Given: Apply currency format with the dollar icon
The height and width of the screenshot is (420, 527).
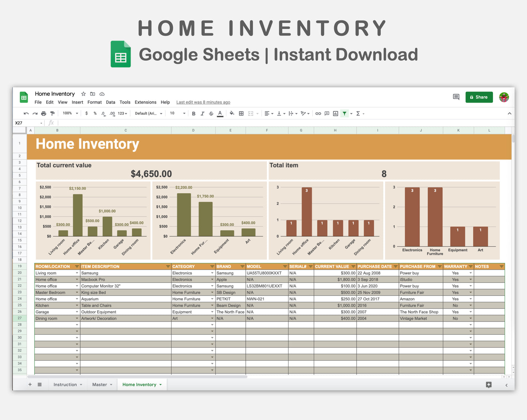Looking at the screenshot, I should [86, 113].
